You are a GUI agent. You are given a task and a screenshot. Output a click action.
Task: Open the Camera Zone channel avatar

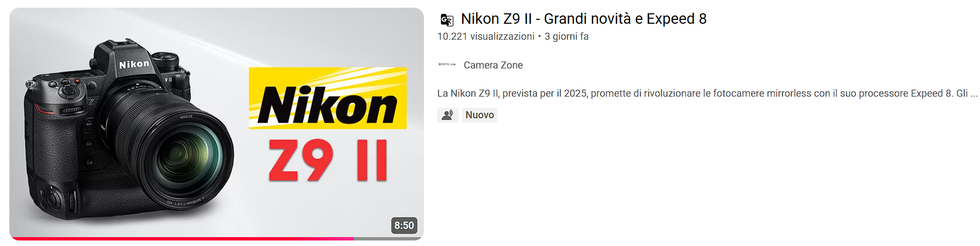(x=447, y=65)
